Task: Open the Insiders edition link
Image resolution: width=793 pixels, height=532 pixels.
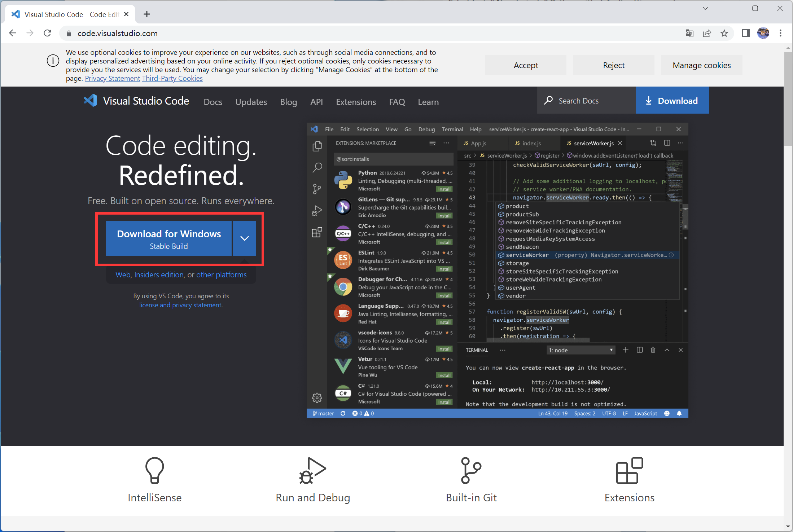Action: point(159,275)
